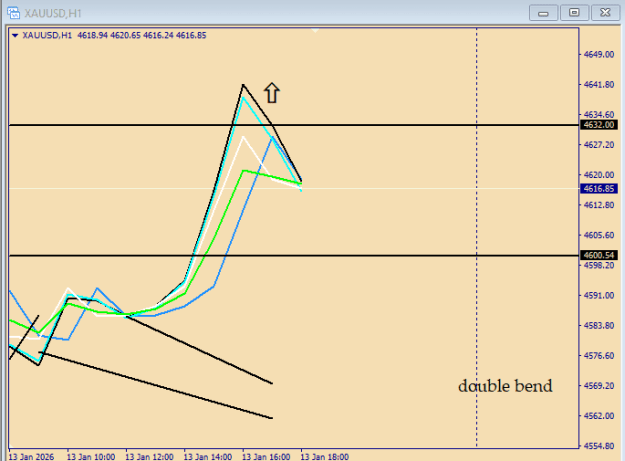Click the XAUUSD,H1 title bar text
The height and width of the screenshot is (461, 625).
[x=53, y=14]
